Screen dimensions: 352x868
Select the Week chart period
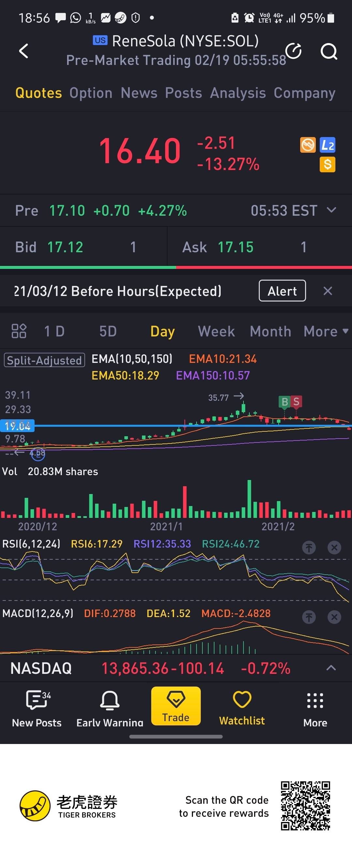pyautogui.click(x=216, y=331)
